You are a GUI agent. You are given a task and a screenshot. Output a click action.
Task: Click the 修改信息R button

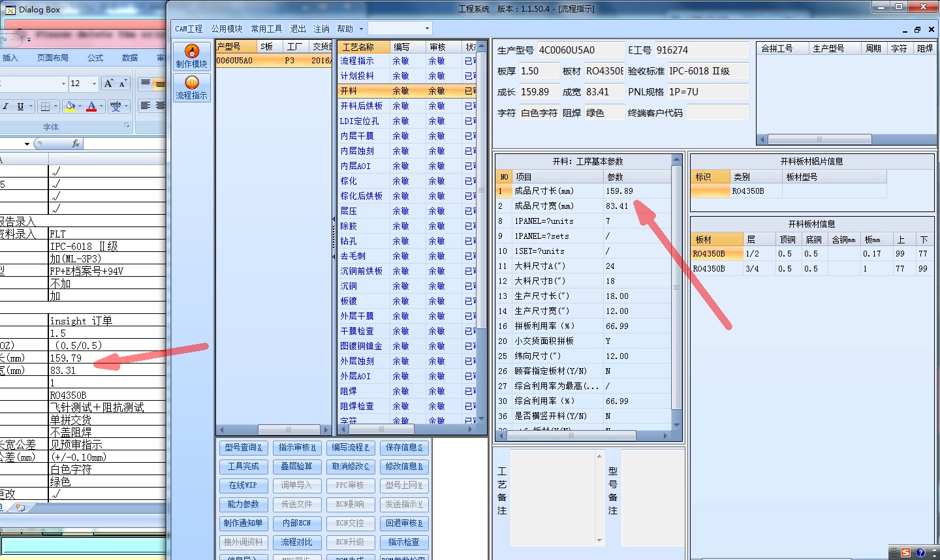pos(404,466)
